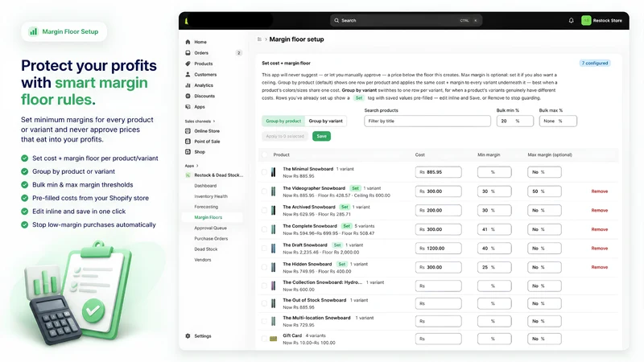Check the Gift Card row checkbox
This screenshot has width=644, height=362.
point(265,339)
